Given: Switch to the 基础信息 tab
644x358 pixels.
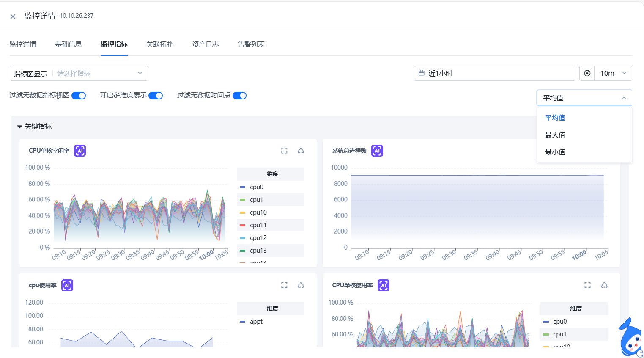Looking at the screenshot, I should [x=69, y=44].
